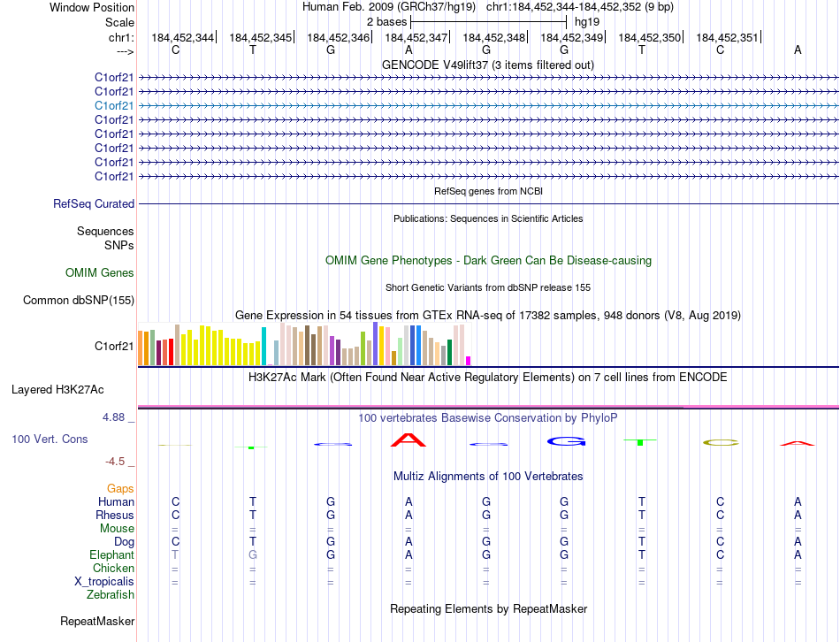840x642 pixels.
Task: Click the Gaps label in Multiz track
Action: point(120,488)
